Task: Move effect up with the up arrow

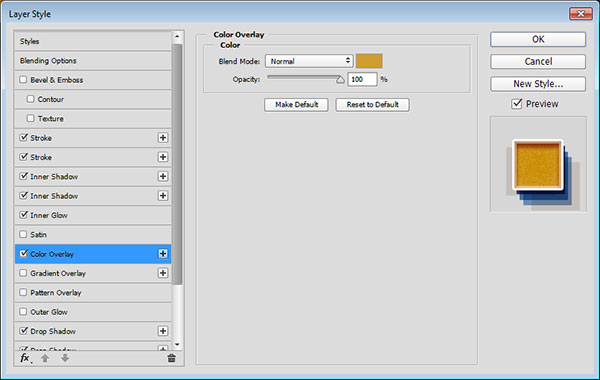Action: [45, 358]
